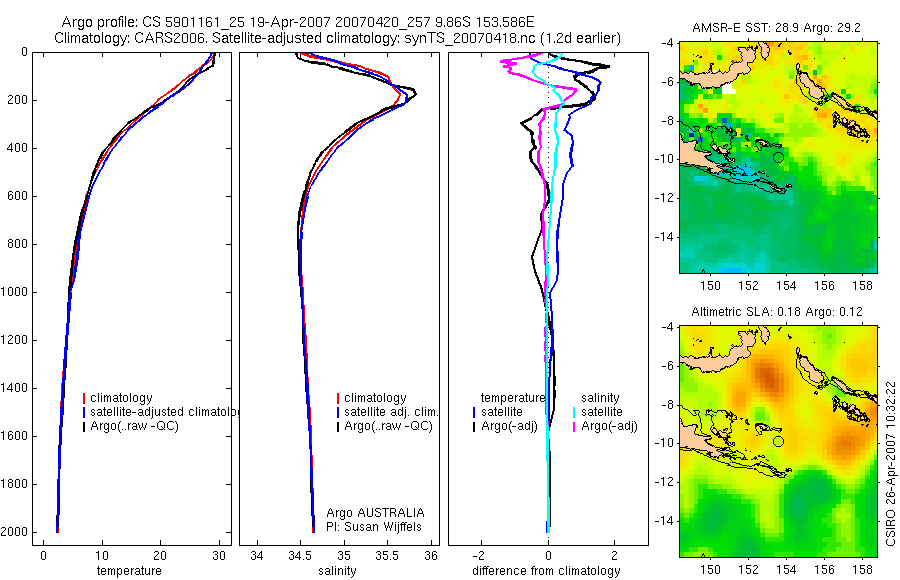Click the 'PI: Susan Wijffels' label
This screenshot has height=580, width=900.
coord(374,527)
